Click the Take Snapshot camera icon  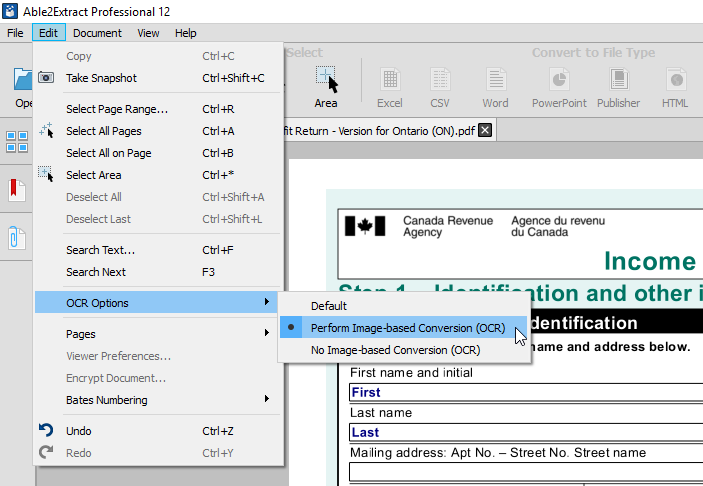[46, 78]
